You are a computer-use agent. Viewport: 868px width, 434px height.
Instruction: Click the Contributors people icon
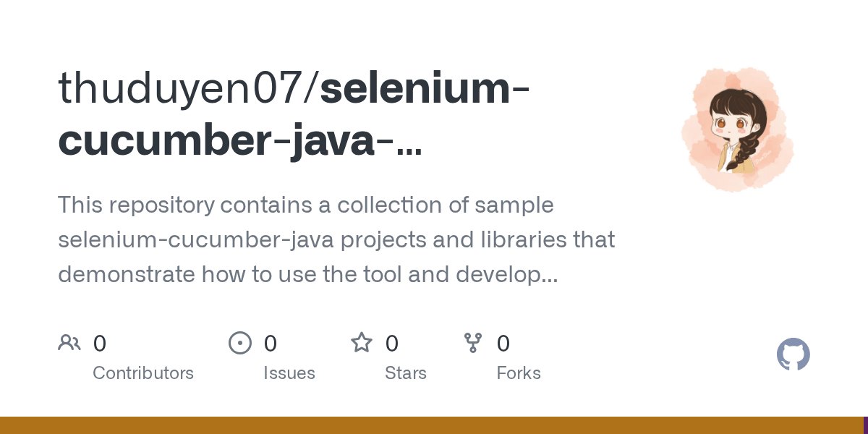point(69,343)
